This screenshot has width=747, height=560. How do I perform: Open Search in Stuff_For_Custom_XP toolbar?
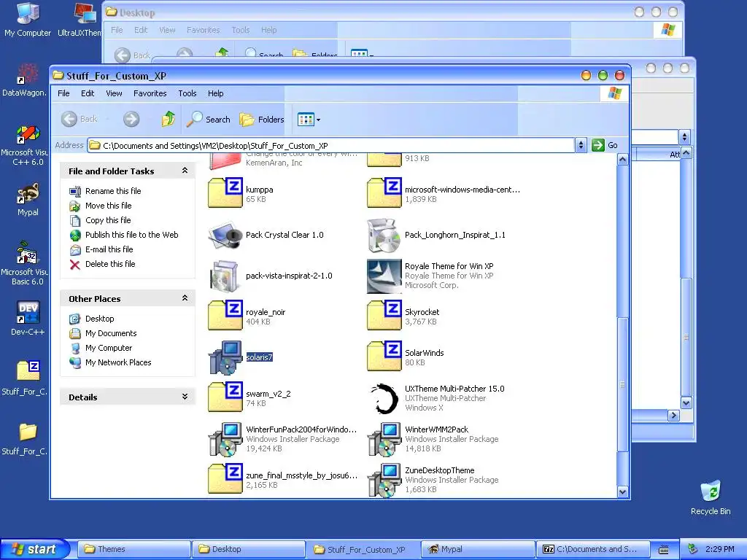(208, 119)
